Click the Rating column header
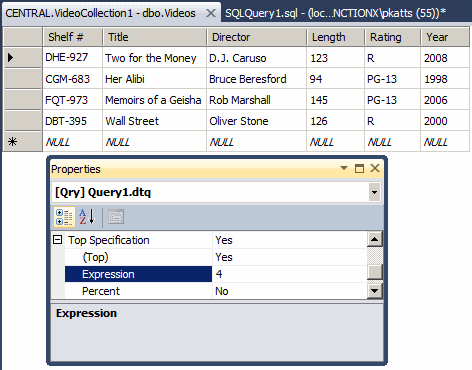 point(393,37)
